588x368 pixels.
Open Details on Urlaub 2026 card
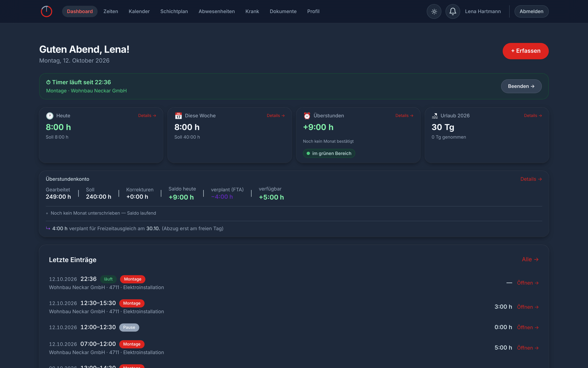[x=533, y=116]
